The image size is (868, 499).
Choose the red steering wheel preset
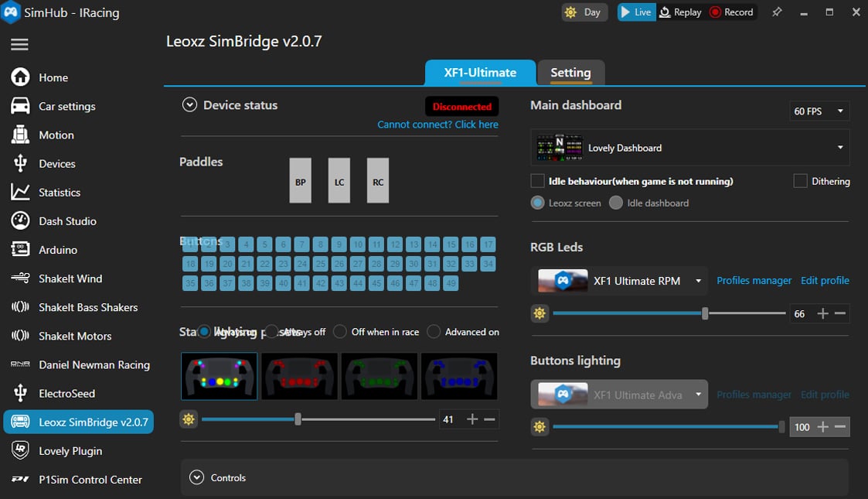point(299,376)
